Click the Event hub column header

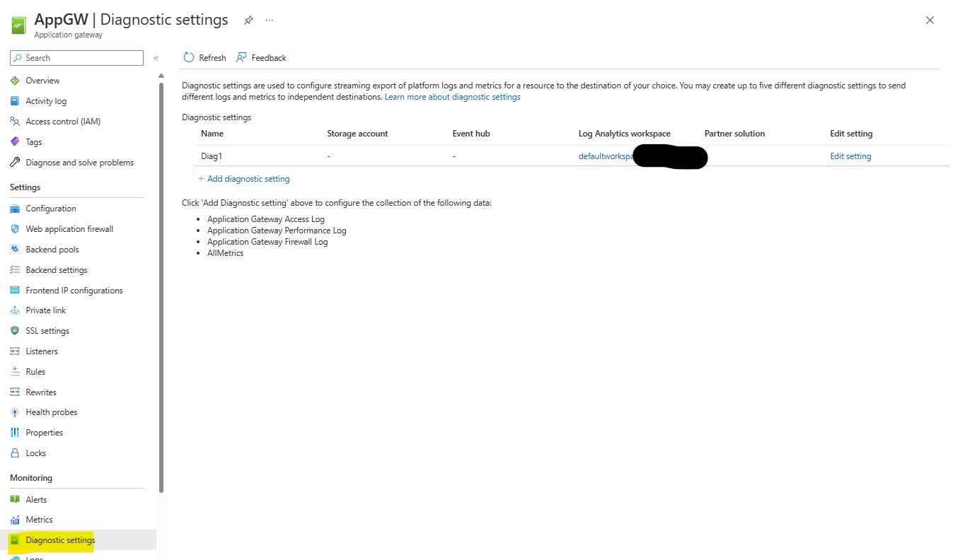tap(471, 134)
